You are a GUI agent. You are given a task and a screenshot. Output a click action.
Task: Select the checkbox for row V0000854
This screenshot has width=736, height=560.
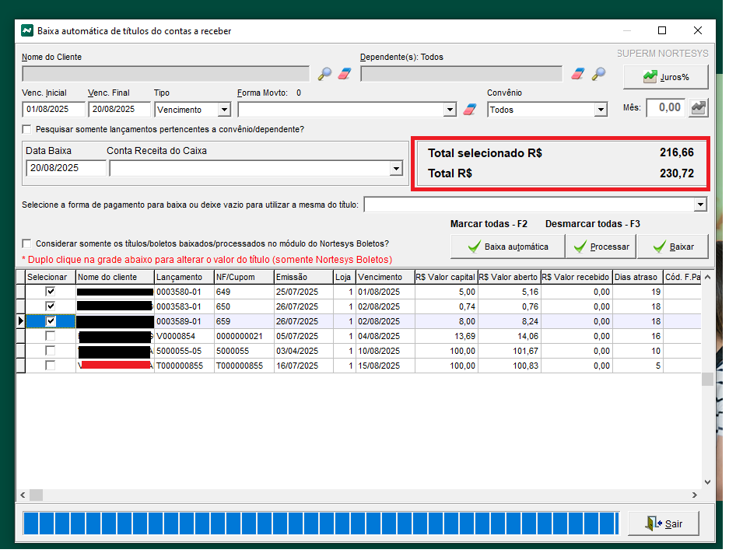pos(51,336)
